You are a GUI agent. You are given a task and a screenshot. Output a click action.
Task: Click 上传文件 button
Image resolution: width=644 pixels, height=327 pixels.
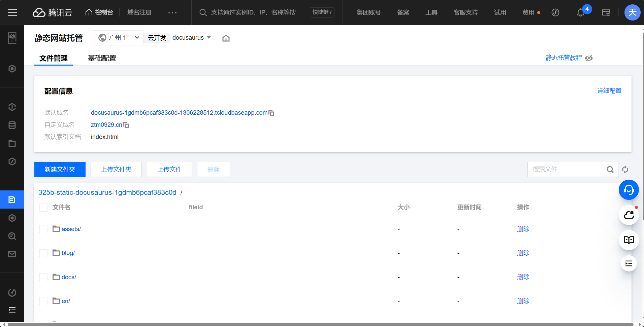169,169
